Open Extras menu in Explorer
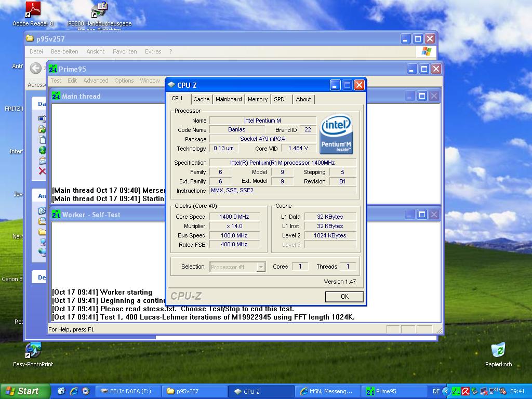Screen dimensions: 532x399 coord(153,51)
